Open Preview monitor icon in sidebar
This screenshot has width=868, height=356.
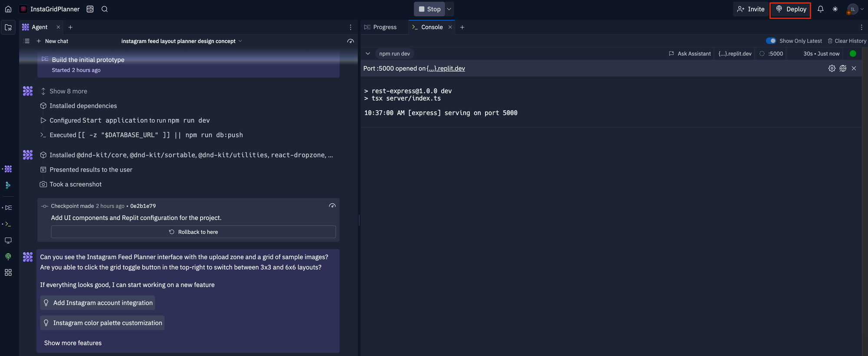coord(8,241)
